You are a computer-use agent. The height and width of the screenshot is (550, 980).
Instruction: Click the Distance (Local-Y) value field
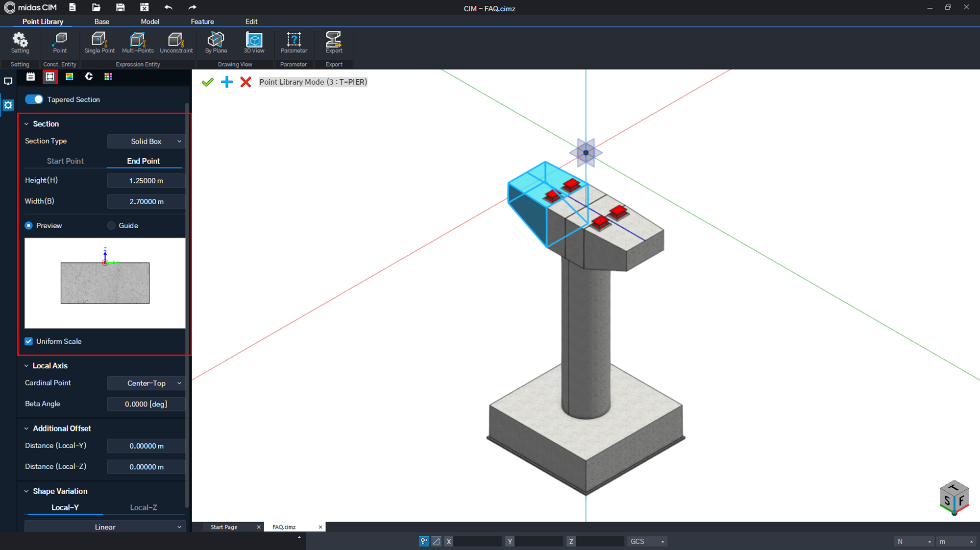point(146,446)
